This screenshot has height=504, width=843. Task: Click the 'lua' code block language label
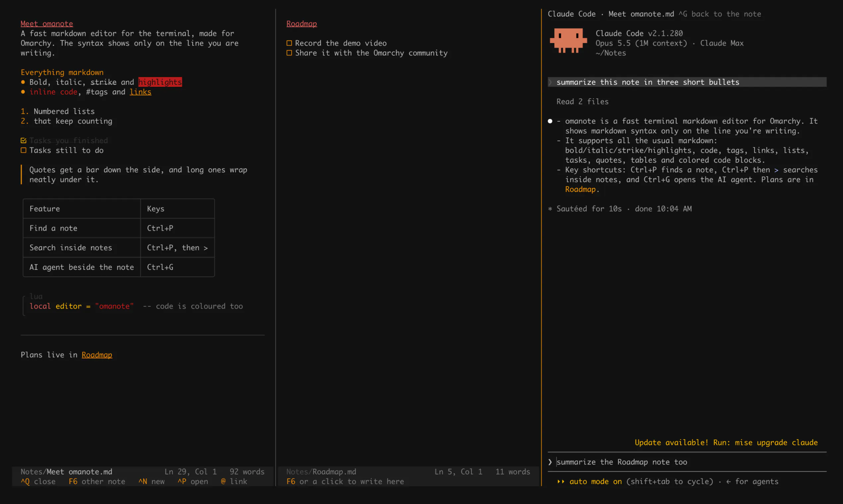pyautogui.click(x=36, y=296)
